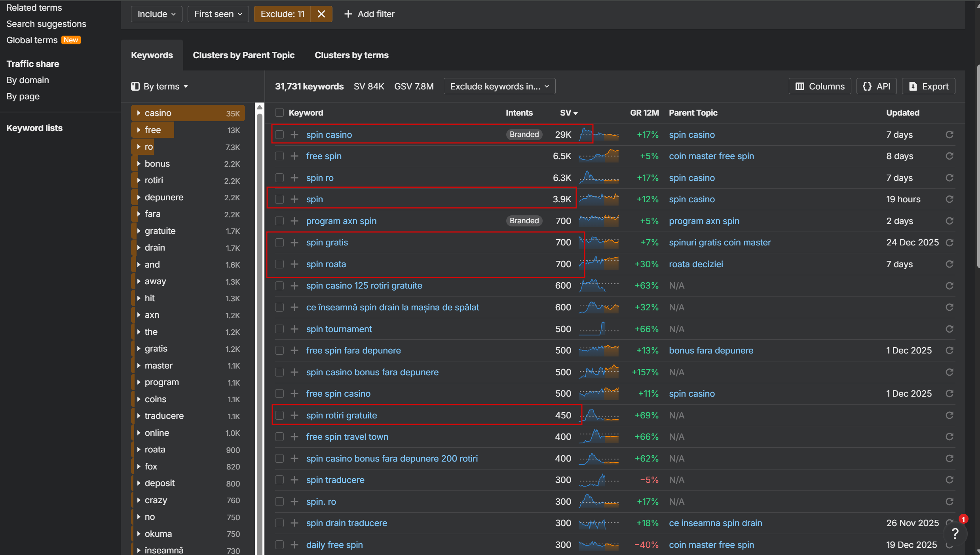
Task: Open the API curly braces button
Action: click(x=876, y=86)
